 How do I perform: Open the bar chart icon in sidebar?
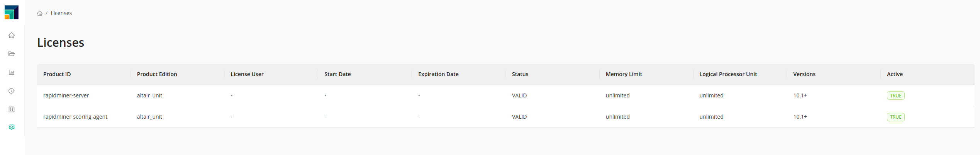(12, 72)
